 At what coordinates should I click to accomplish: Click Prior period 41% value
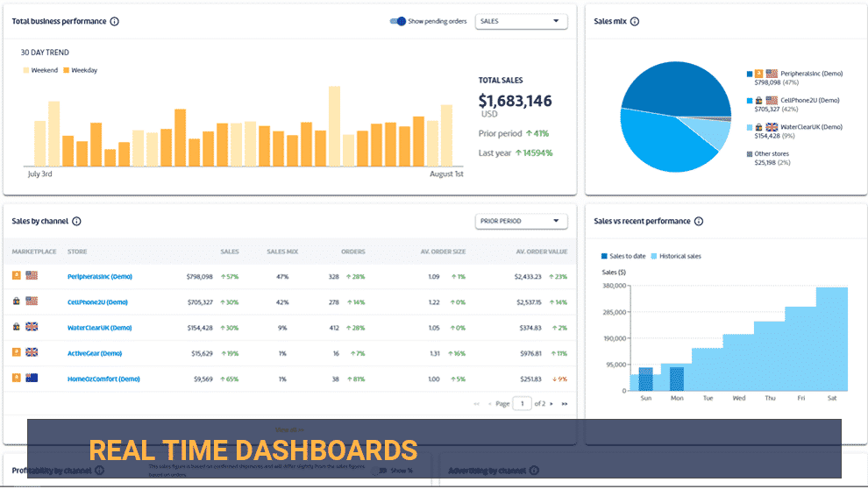(537, 133)
